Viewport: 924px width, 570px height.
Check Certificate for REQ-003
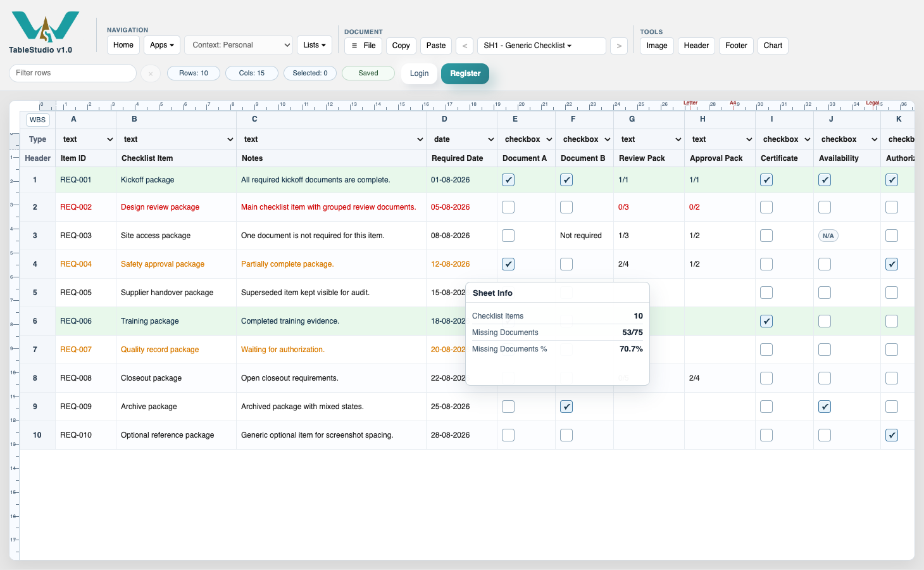[766, 236]
